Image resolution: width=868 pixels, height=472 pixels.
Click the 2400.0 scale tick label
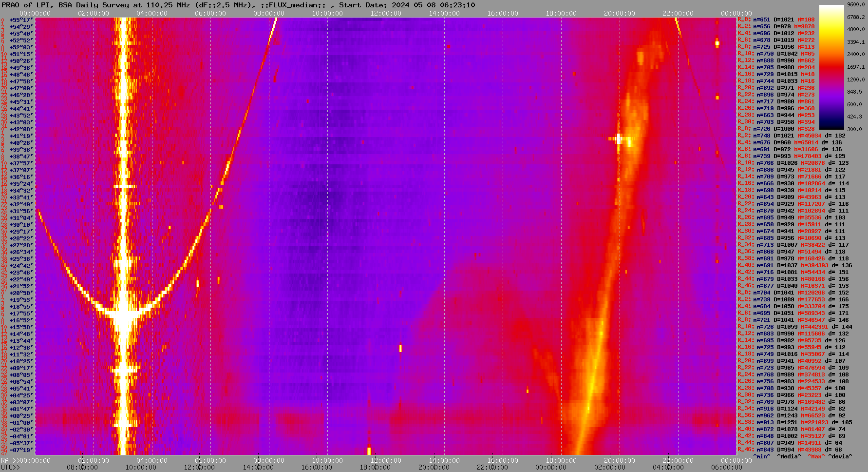(856, 54)
